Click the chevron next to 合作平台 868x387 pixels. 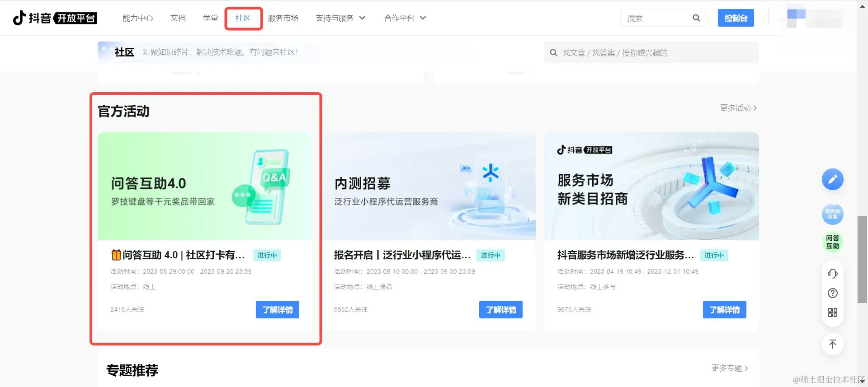[x=423, y=18]
